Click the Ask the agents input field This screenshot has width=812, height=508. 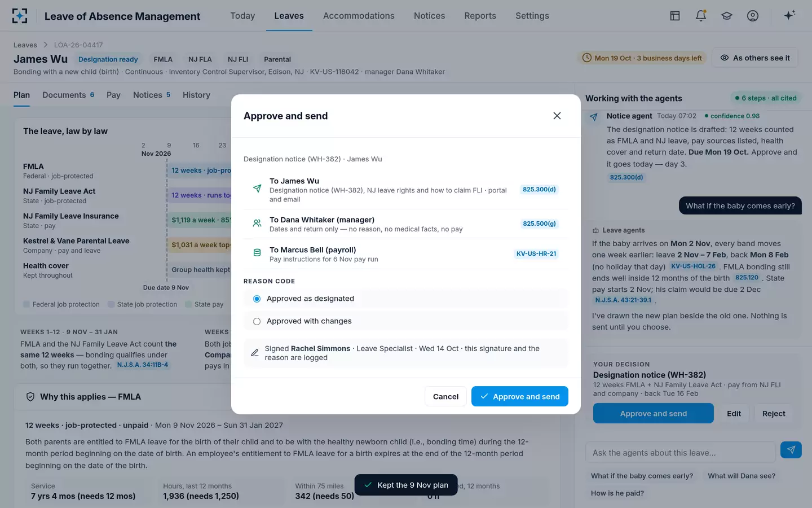tap(681, 453)
